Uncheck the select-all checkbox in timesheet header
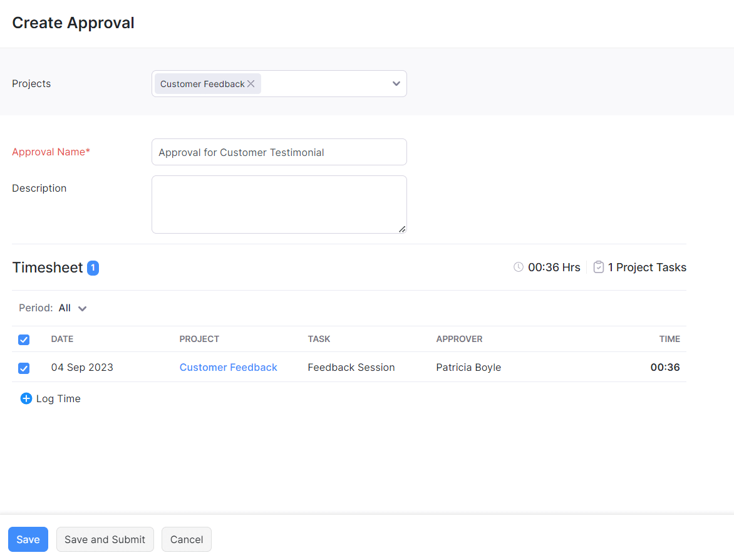 point(24,340)
